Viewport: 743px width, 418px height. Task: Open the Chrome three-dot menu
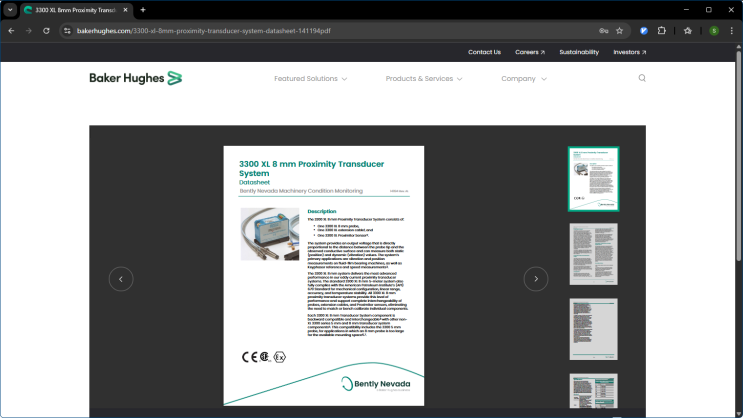(732, 31)
